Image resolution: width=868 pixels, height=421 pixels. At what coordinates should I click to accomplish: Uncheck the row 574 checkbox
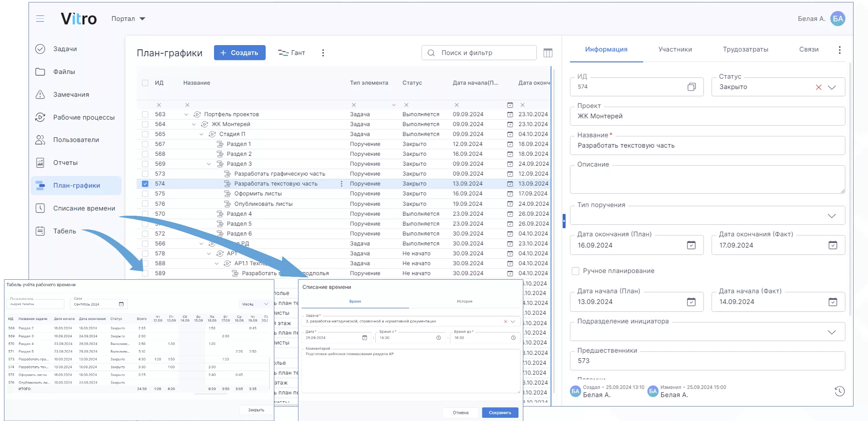[x=145, y=184]
